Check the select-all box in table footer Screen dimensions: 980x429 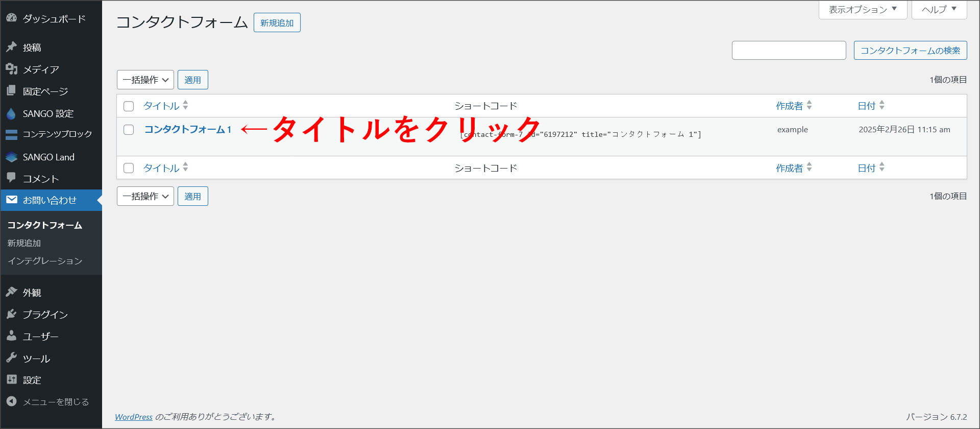tap(129, 168)
